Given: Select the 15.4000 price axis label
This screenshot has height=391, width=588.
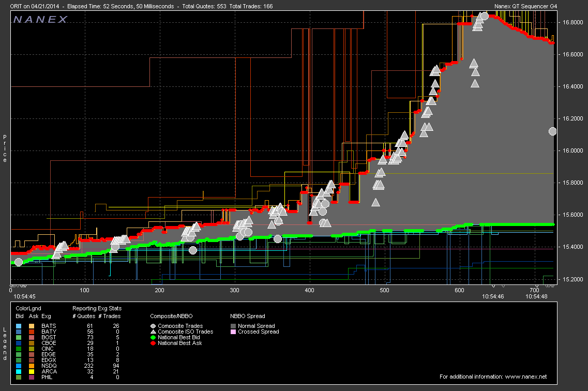Looking at the screenshot, I should [572, 247].
